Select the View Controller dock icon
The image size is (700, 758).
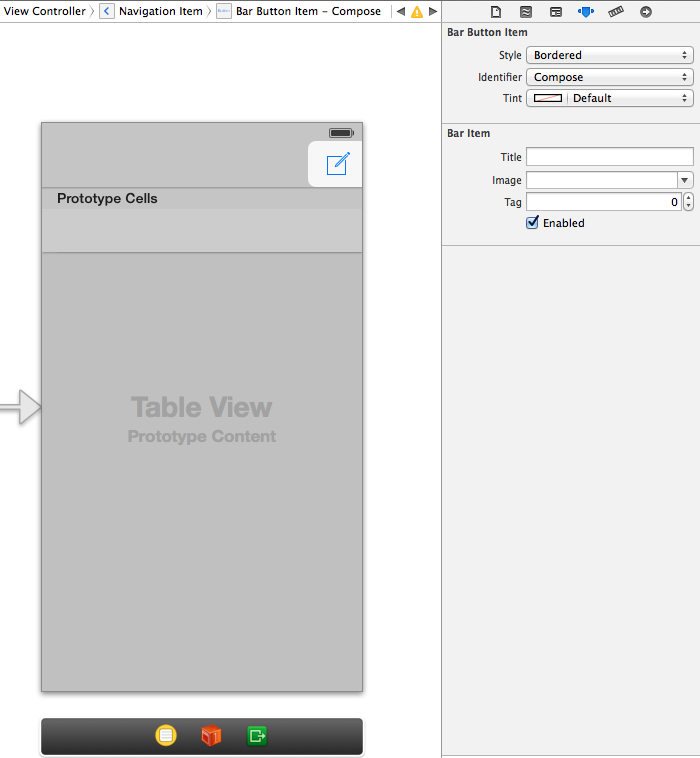(x=166, y=736)
